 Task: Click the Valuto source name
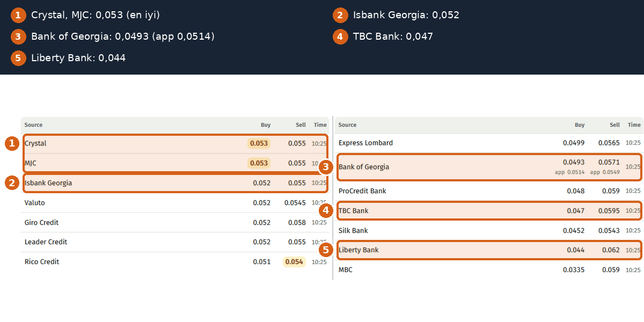[x=35, y=203]
